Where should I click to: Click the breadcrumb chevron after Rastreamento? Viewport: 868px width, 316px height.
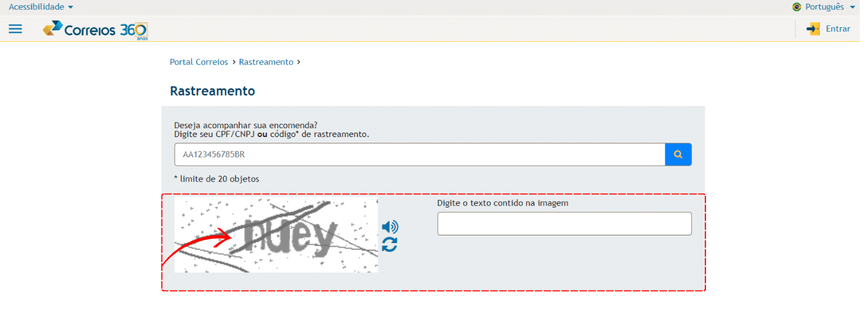click(299, 62)
